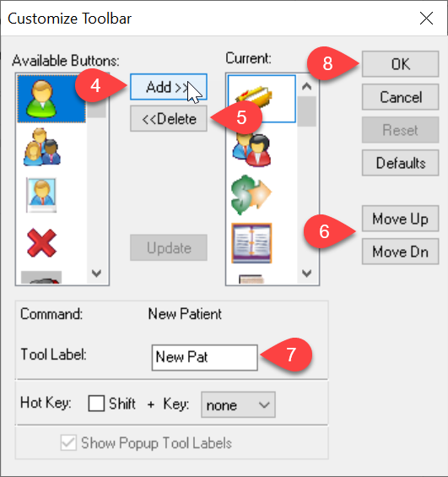Click the <<Delete button
The image size is (448, 477).
[169, 119]
